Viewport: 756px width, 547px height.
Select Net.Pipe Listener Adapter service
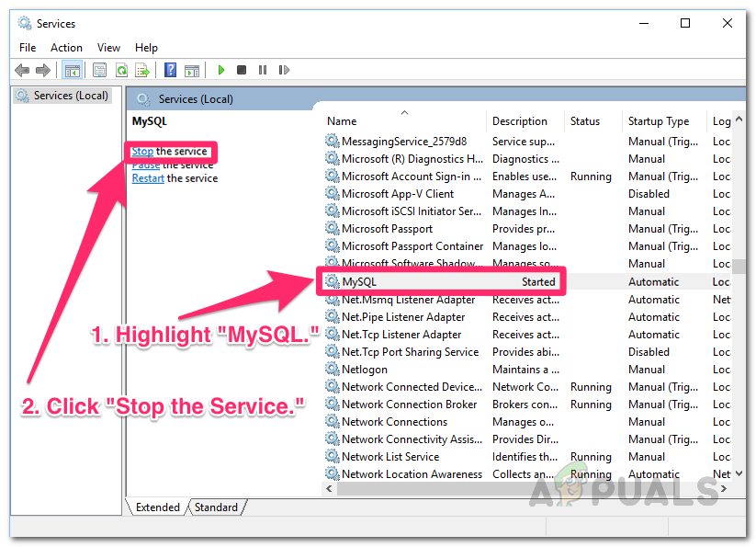point(403,317)
